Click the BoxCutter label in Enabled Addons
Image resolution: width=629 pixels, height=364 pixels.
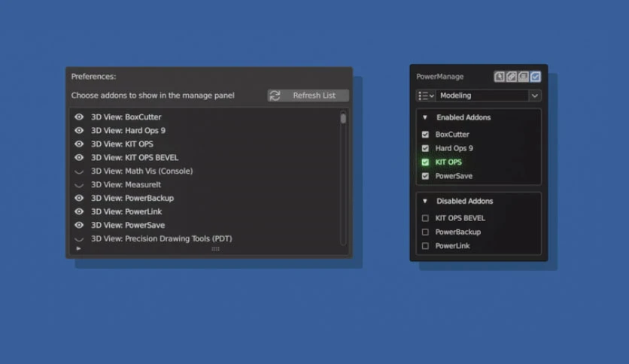click(452, 135)
